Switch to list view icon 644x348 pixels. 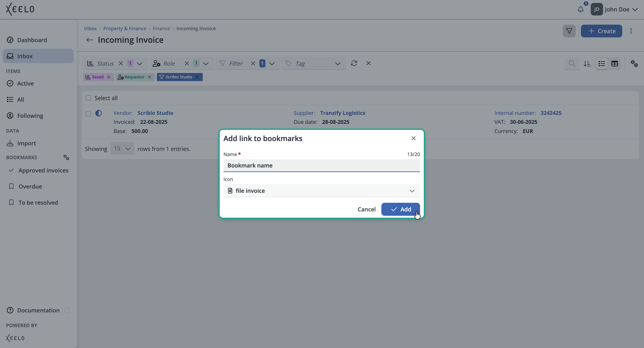601,64
